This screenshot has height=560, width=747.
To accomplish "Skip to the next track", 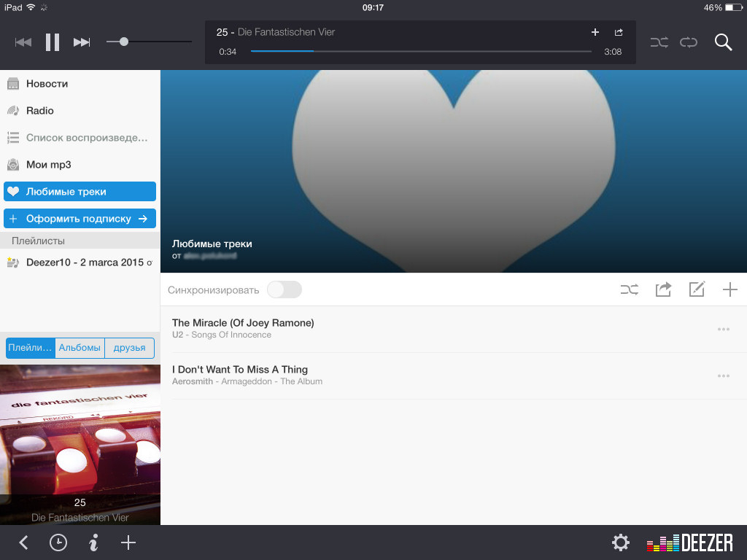I will tap(82, 42).
